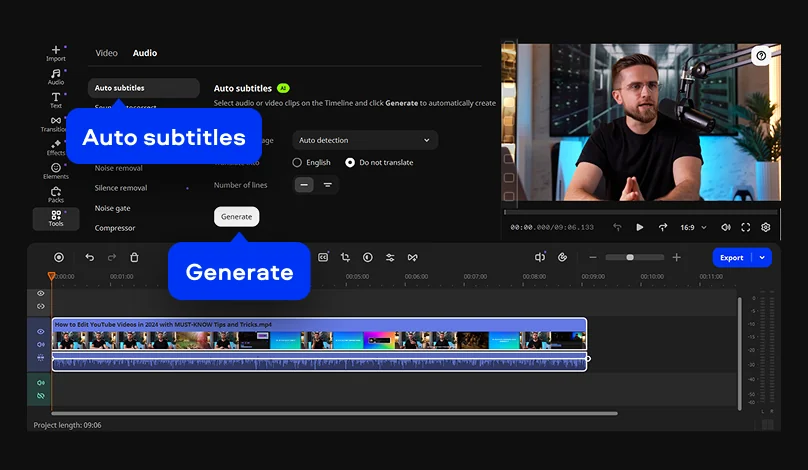Screen dimensions: 808x470
Task: Open the Auto detection language dropdown
Action: (x=365, y=140)
